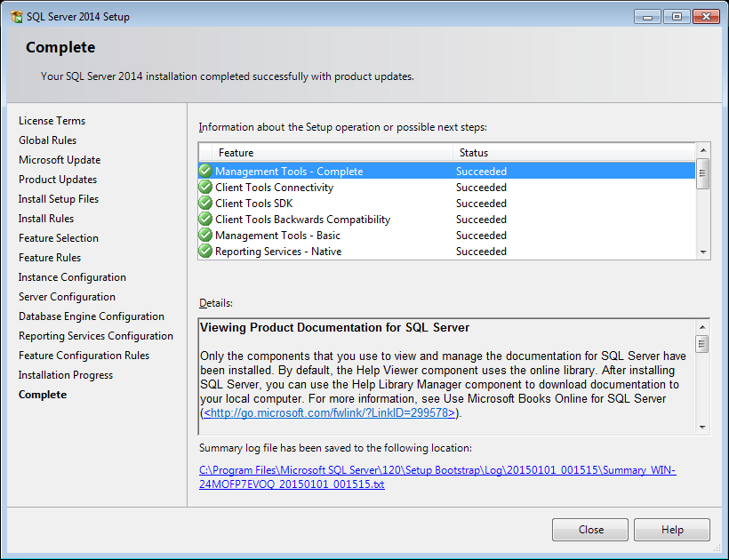Viewport: 729px width, 560px height.
Task: Click the Details box scroll down arrow
Action: click(702, 427)
